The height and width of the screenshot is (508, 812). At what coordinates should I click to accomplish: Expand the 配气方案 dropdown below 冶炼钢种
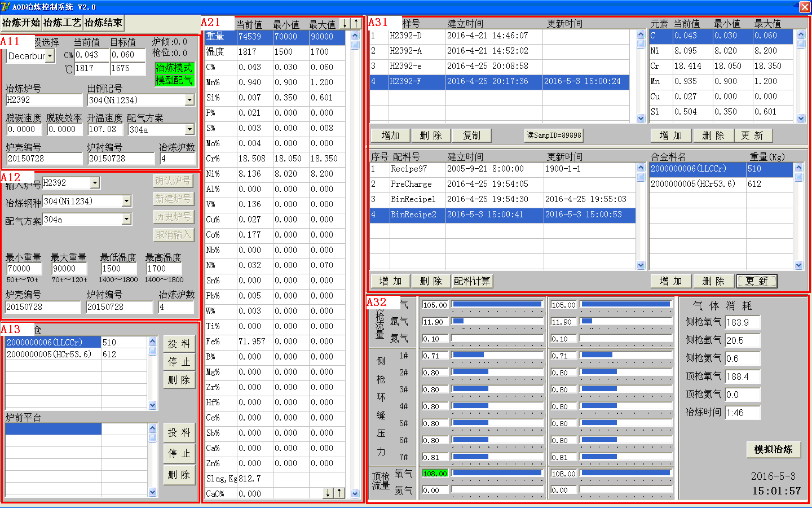pyautogui.click(x=126, y=219)
